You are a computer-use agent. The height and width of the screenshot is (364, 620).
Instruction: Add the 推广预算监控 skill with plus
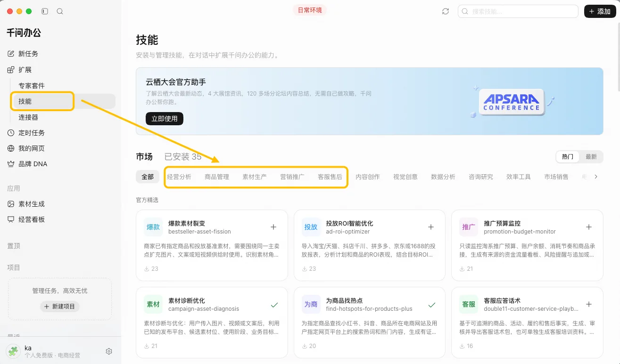[589, 227]
